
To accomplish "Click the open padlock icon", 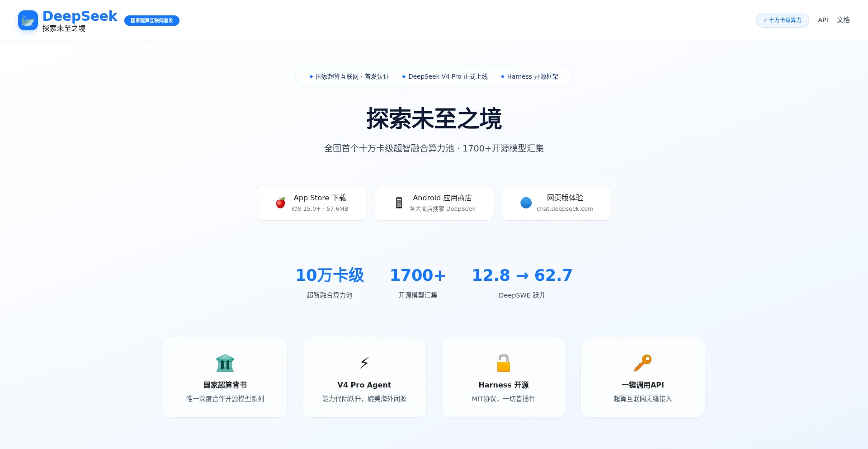I will pyautogui.click(x=504, y=363).
